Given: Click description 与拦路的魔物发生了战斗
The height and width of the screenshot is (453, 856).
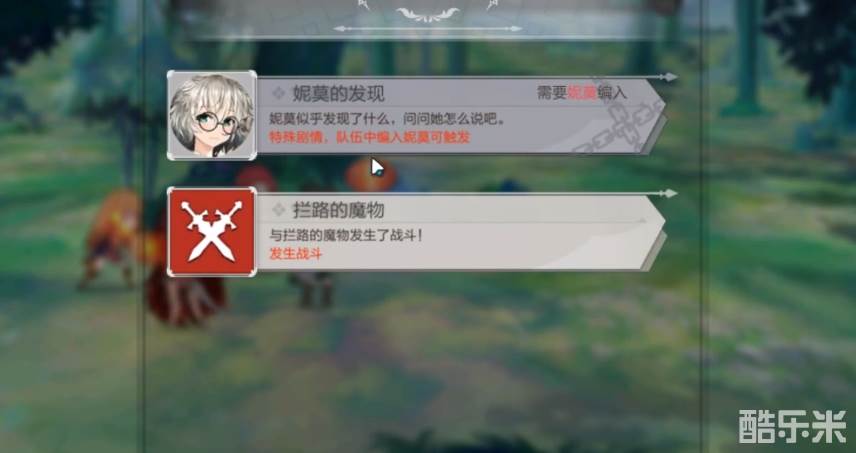Looking at the screenshot, I should (x=346, y=235).
